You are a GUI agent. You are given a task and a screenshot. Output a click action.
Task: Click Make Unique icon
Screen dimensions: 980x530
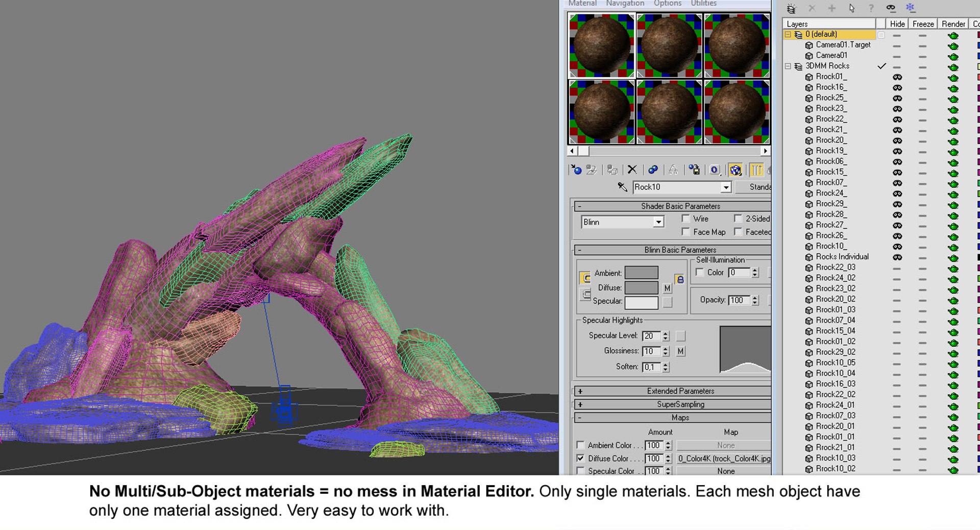click(673, 170)
